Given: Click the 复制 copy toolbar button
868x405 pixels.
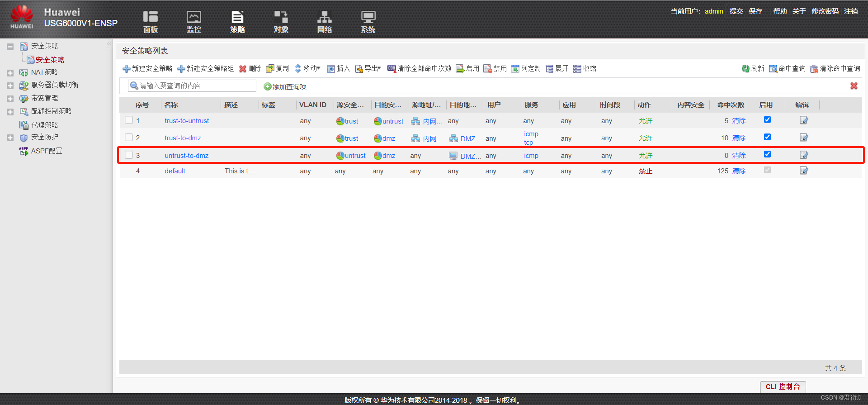Looking at the screenshot, I should pos(277,68).
